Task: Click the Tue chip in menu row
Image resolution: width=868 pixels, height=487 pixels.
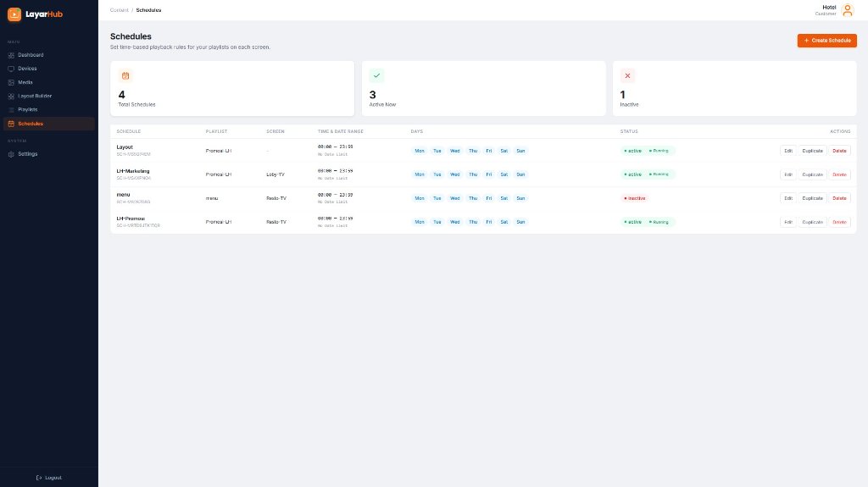Action: [437, 198]
